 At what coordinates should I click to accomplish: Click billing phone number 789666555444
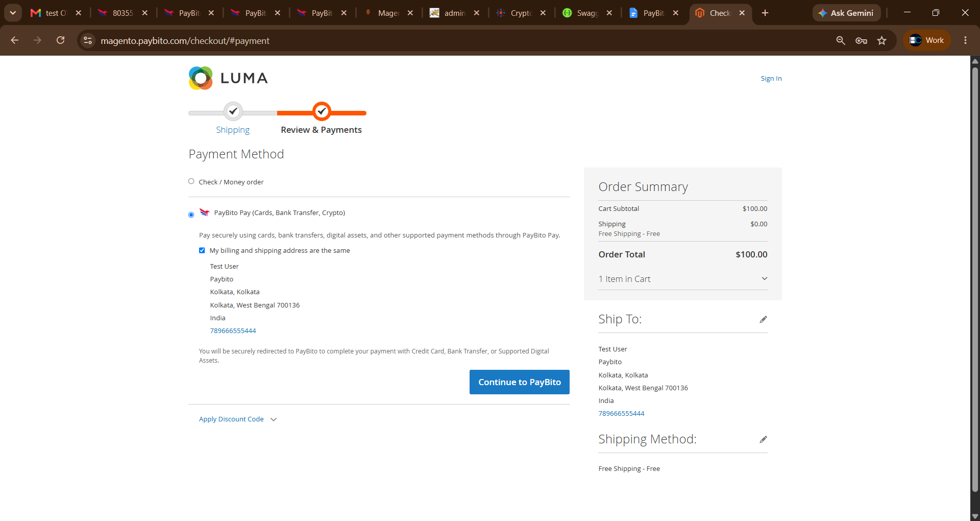pos(233,330)
